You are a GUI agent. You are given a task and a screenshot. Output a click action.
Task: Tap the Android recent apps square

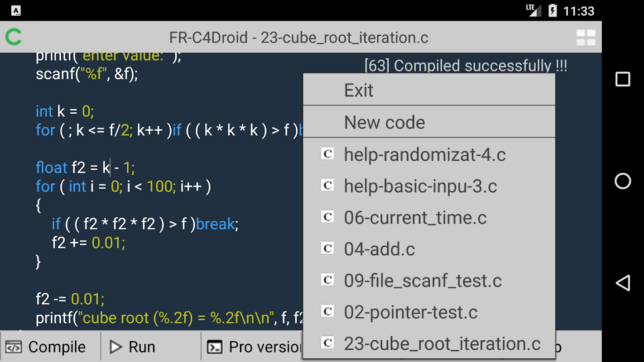point(623,79)
